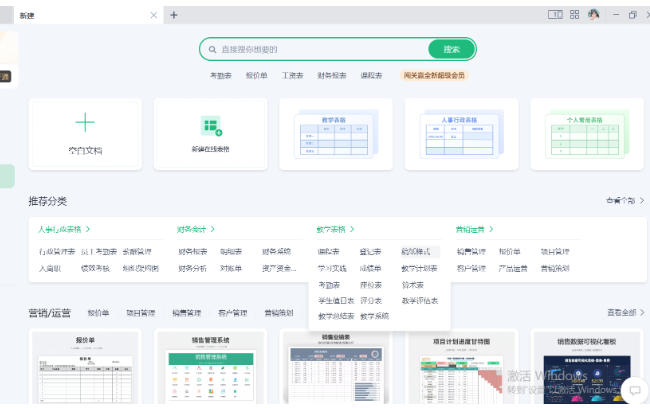Image resolution: width=650 pixels, height=408 pixels.
Task: Open the 销售管理系统 template thumbnail
Action: pos(211,367)
